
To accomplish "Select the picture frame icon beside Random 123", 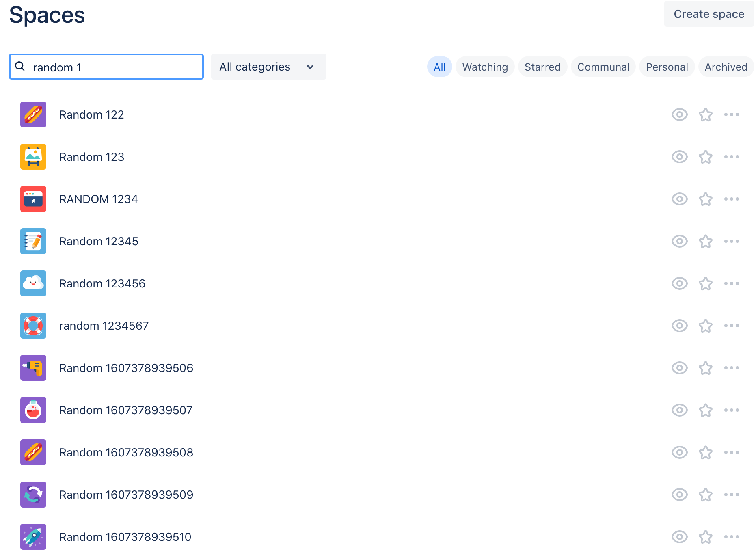I will point(33,157).
